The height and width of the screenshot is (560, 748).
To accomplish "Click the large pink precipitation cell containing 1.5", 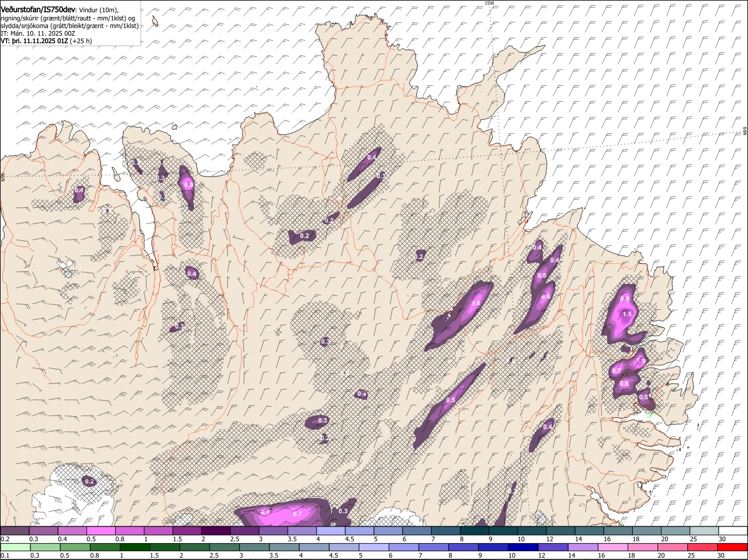I will coord(624,315).
